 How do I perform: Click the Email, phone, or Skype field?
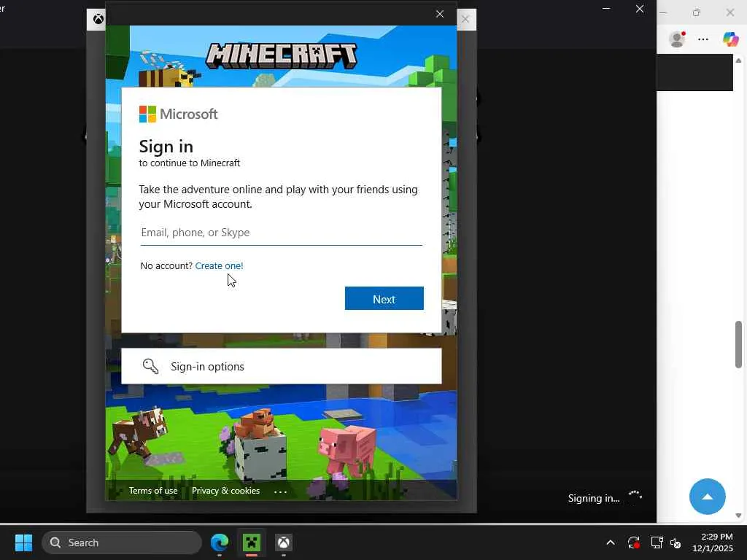[281, 233]
